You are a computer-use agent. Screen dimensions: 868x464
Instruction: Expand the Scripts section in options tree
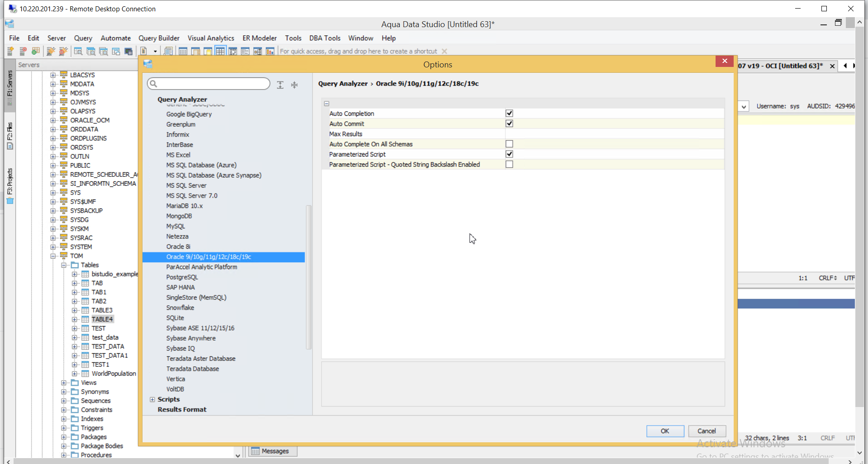tap(152, 399)
